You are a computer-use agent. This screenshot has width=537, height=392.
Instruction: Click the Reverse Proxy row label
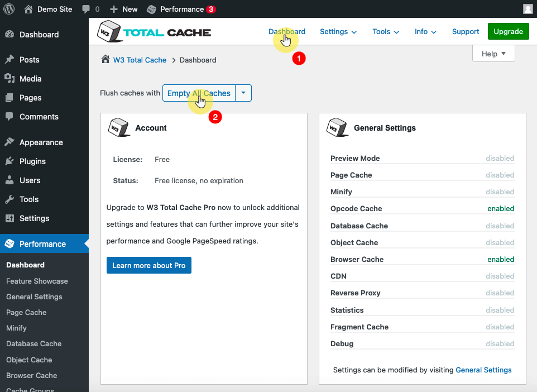356,293
